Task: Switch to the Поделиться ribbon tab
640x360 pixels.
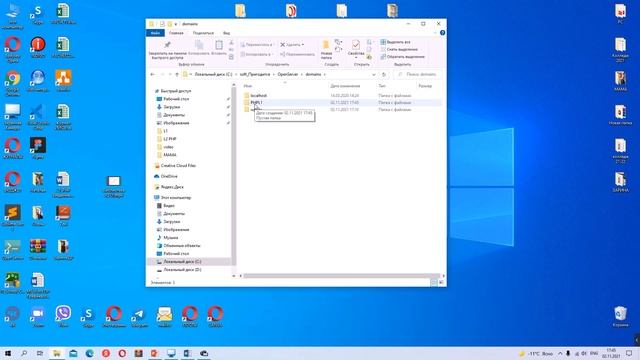Action: pyautogui.click(x=203, y=33)
